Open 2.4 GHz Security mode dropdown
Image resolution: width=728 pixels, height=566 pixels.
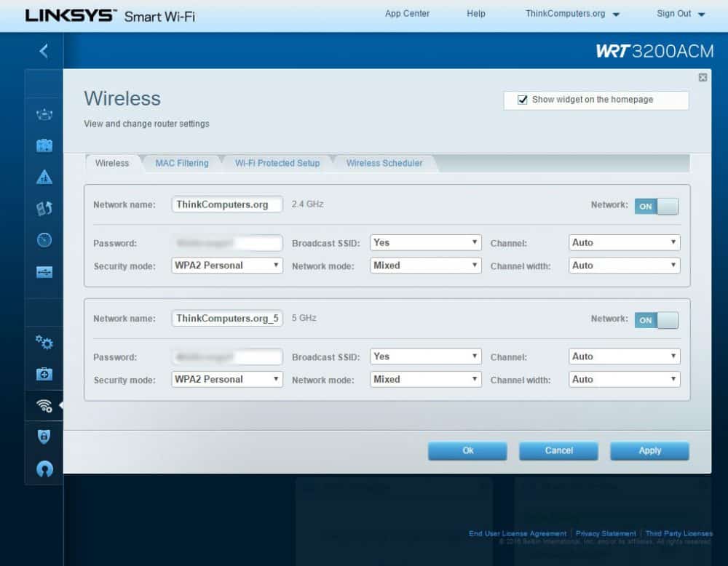pos(227,266)
